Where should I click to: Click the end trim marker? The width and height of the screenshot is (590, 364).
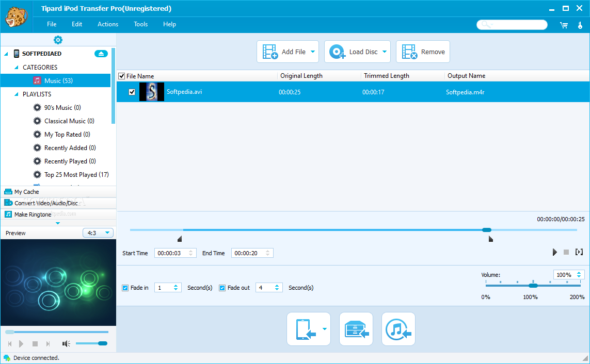491,239
